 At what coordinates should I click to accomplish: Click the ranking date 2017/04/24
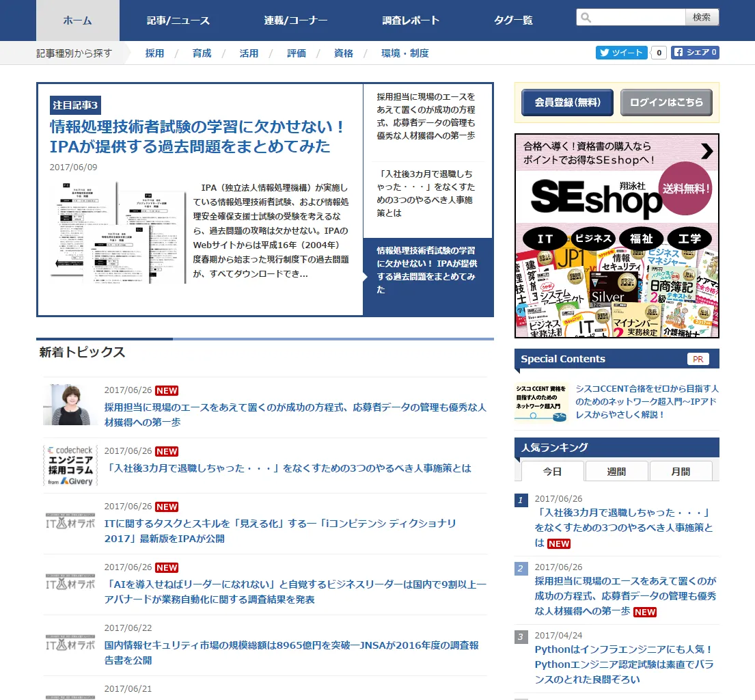[x=558, y=636]
